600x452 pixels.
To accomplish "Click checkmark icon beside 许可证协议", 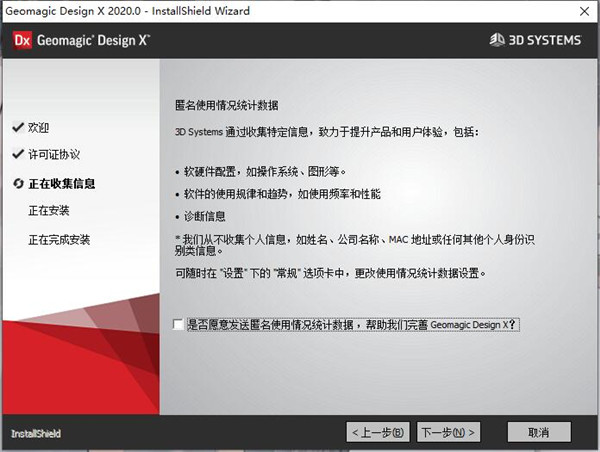I will click(x=18, y=154).
